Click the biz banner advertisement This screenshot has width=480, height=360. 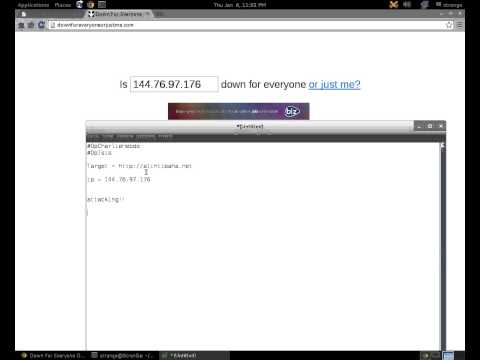click(x=239, y=111)
